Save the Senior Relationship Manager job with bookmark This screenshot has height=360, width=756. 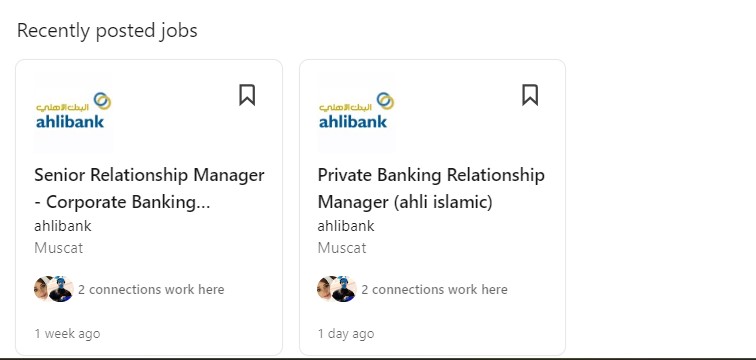[x=247, y=95]
